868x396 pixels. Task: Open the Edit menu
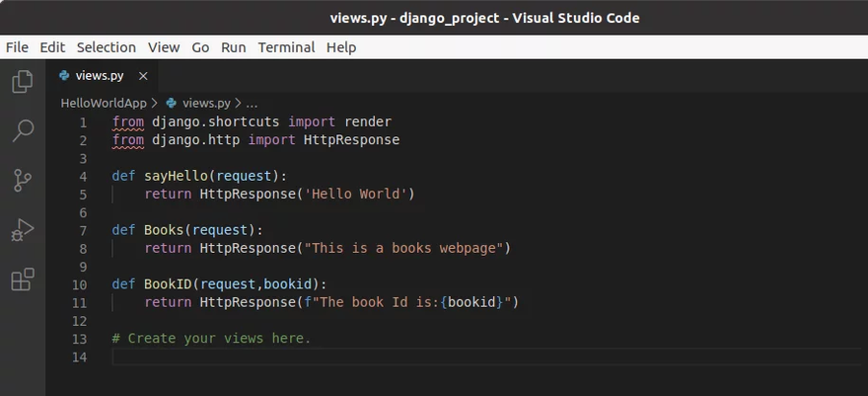52,47
